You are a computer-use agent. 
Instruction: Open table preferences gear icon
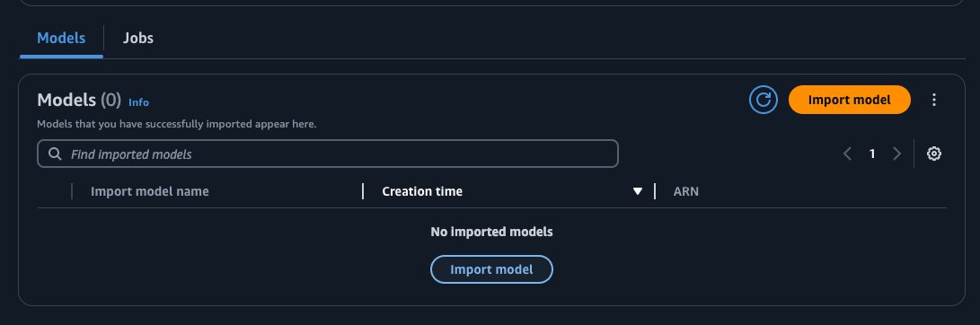pos(934,154)
